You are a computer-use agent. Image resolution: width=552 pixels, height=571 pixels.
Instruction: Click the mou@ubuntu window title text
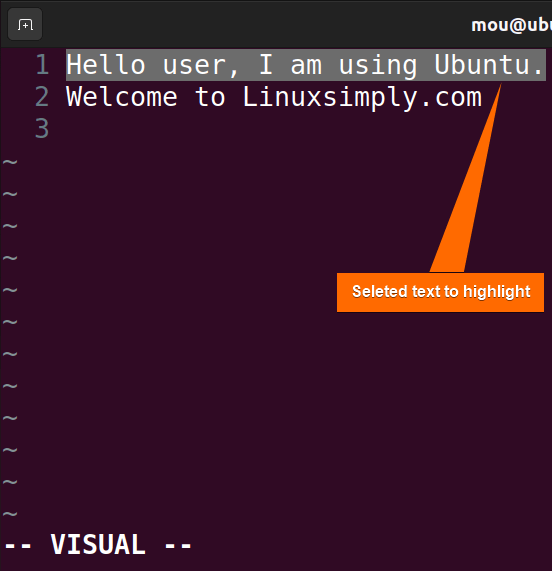click(511, 25)
